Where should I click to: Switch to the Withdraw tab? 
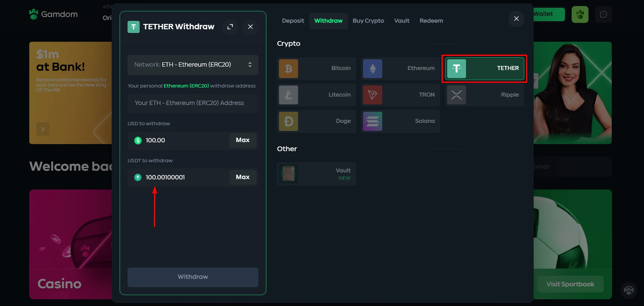[328, 21]
